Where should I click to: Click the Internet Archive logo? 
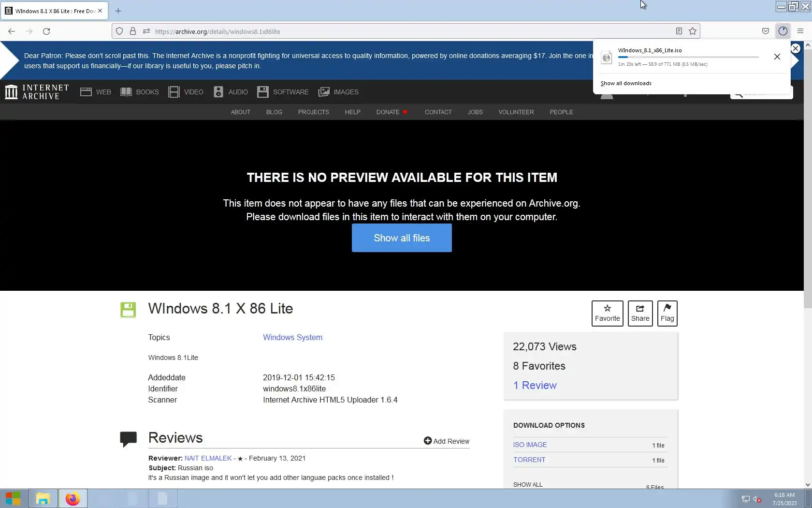37,92
